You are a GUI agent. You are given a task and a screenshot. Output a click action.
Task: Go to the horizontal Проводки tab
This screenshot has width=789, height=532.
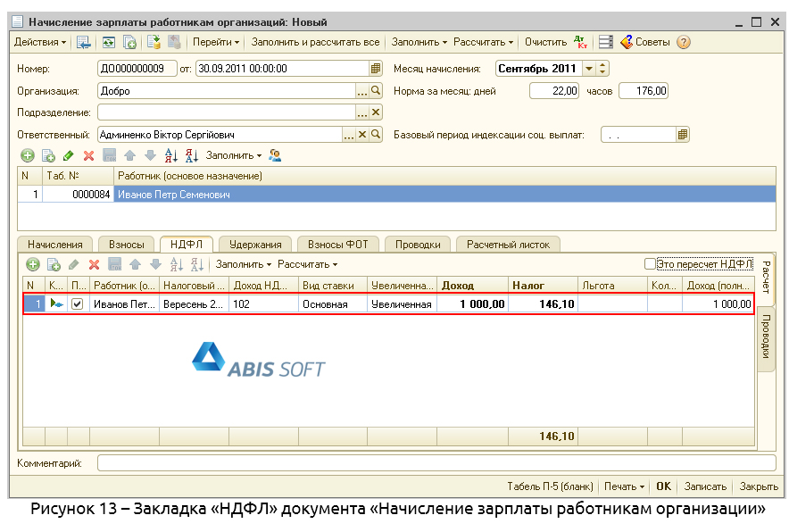tap(418, 245)
